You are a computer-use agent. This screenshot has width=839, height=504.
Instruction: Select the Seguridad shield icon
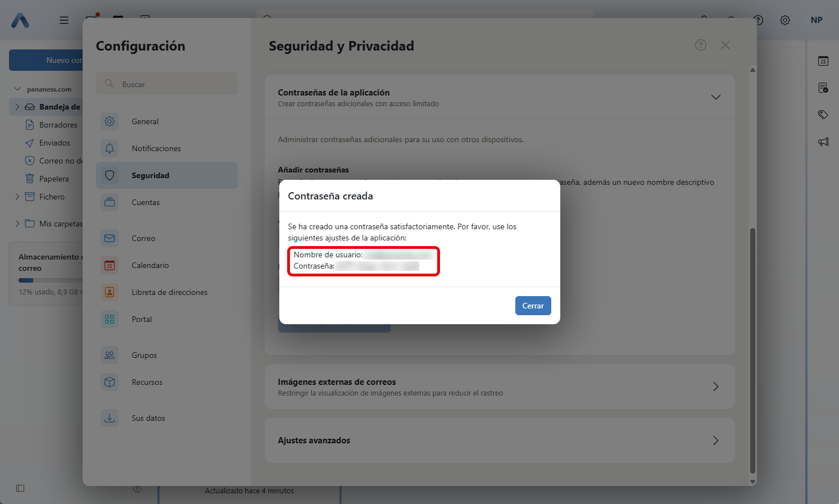(110, 175)
